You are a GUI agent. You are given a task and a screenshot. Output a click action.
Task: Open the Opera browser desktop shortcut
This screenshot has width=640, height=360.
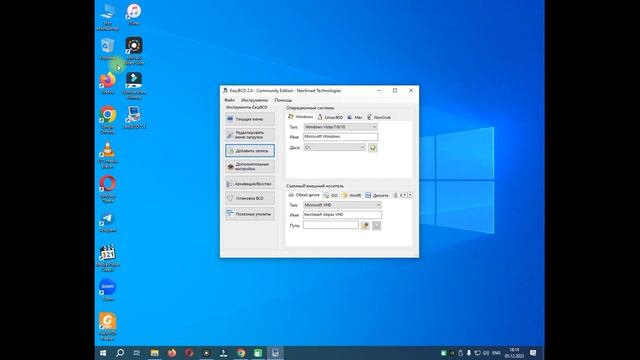[108, 189]
